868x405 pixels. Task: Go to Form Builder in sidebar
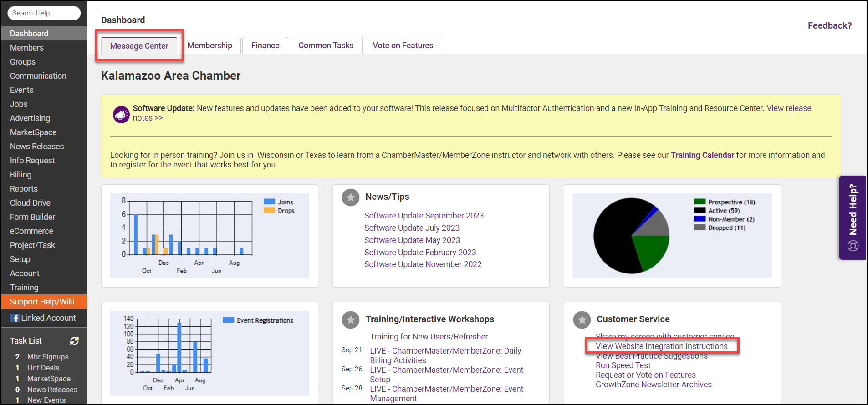(x=32, y=217)
